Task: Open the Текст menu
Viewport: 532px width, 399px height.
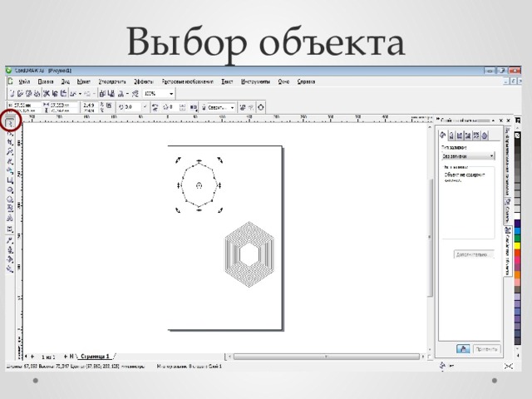Action: click(227, 81)
